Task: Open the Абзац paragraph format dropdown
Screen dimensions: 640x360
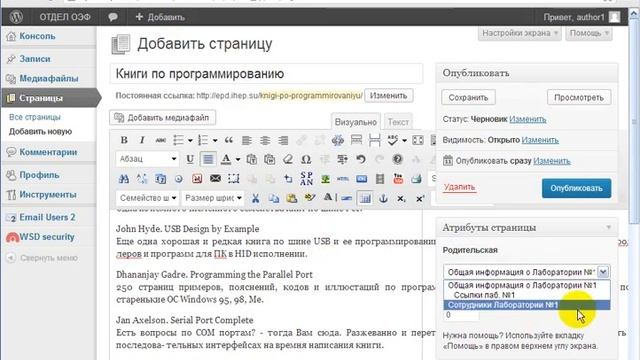Action: pos(147,159)
